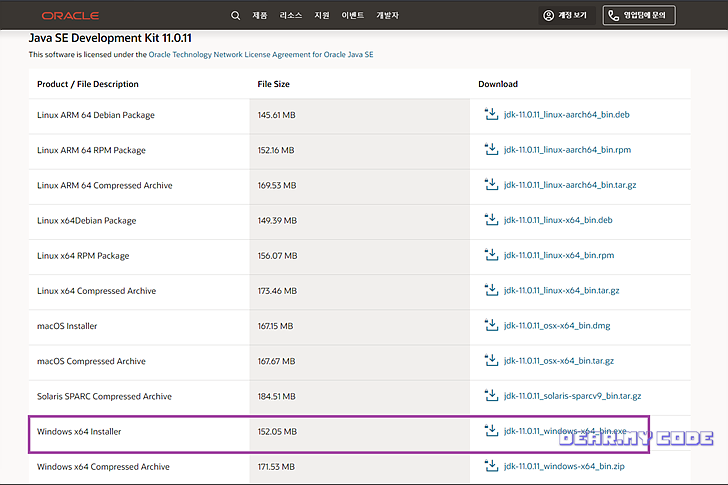
Task: Click download icon for osx-x64_bin.dmg
Action: (491, 325)
